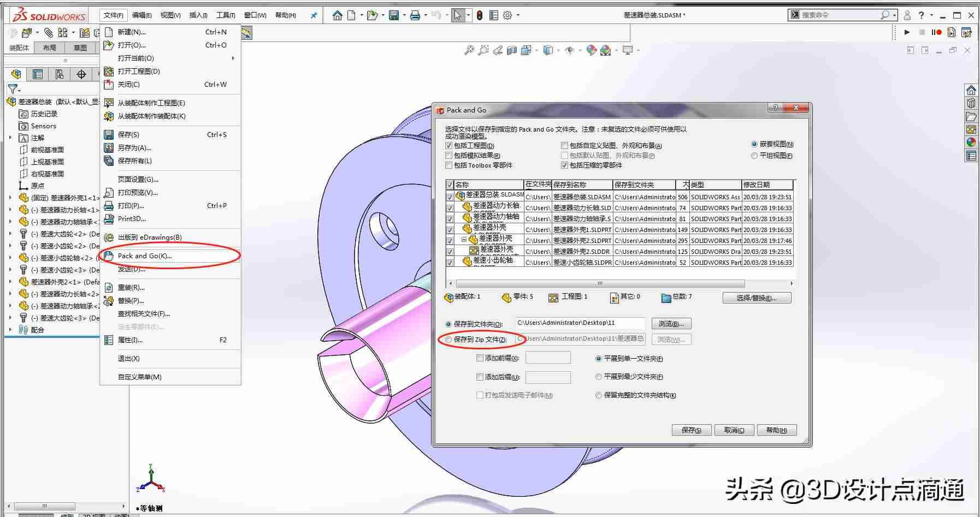
Task: Open the PropertyManager tab icon
Action: (x=38, y=74)
